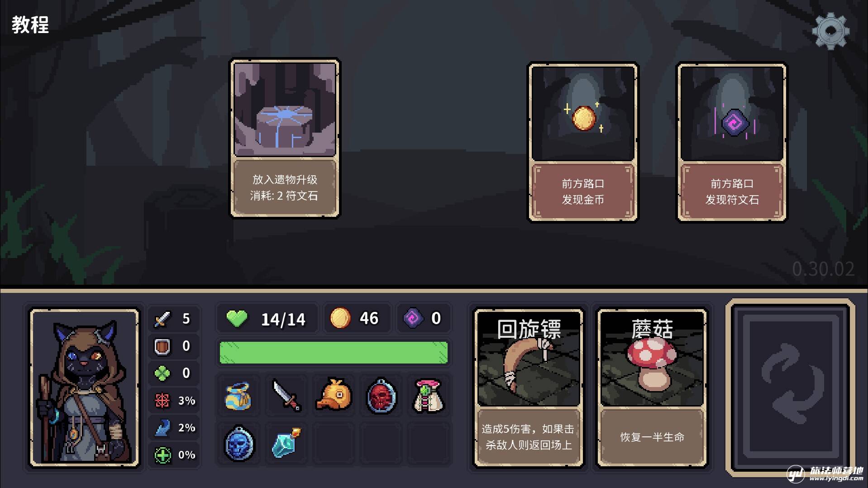The width and height of the screenshot is (868, 488).
Task: Select the orange duck cap relic
Action: click(x=334, y=395)
